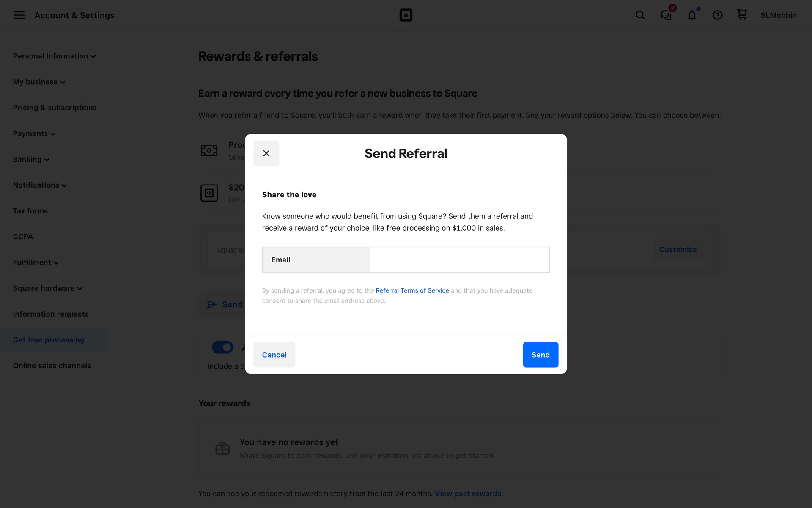Viewport: 812px width, 508px height.
Task: Click the Square logo icon
Action: [406, 15]
